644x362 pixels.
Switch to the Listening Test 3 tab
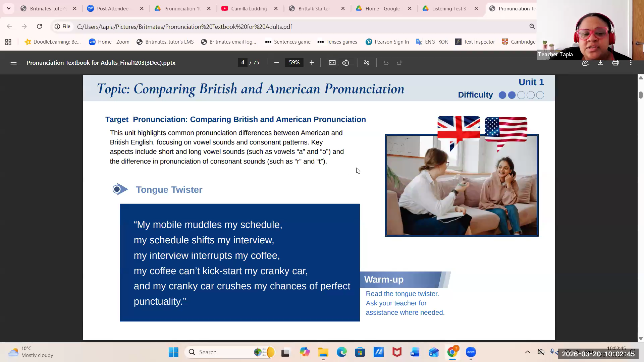click(x=449, y=8)
